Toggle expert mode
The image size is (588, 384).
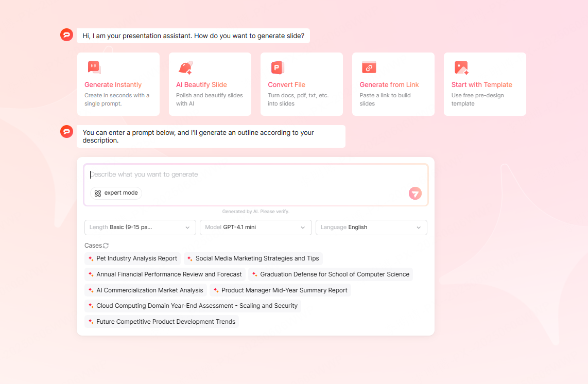116,193
